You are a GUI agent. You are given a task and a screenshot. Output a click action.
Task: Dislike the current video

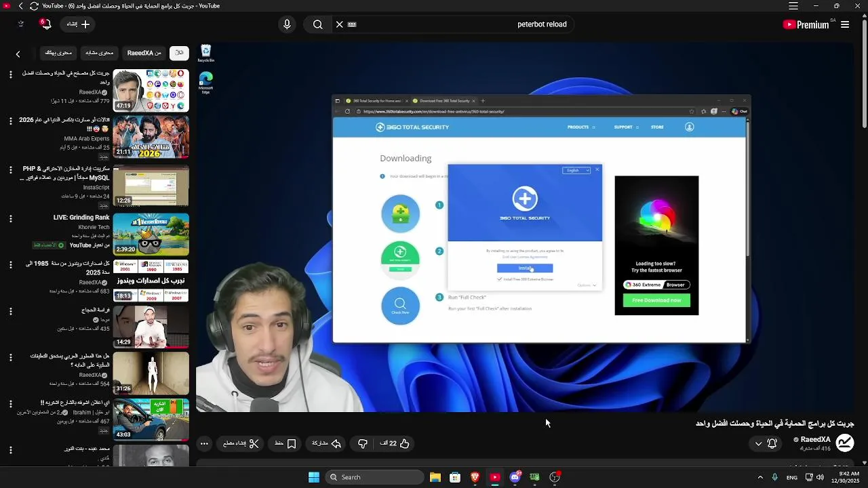point(363,444)
